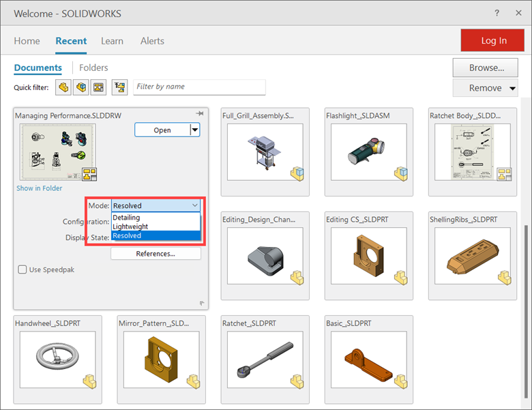532x410 pixels.
Task: Filter recent documents by assemblies icon
Action: [x=81, y=87]
